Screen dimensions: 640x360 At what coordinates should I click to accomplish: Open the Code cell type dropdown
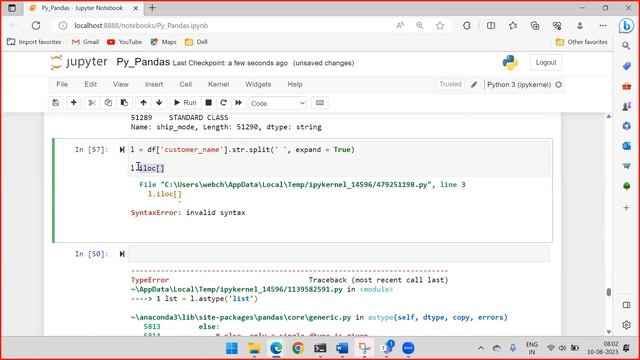click(x=278, y=103)
